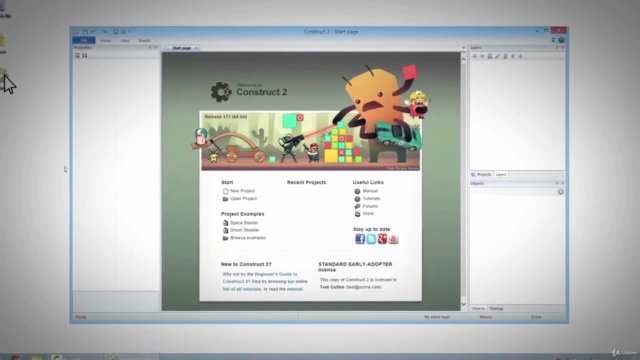Open the Manual useful link

(x=370, y=191)
